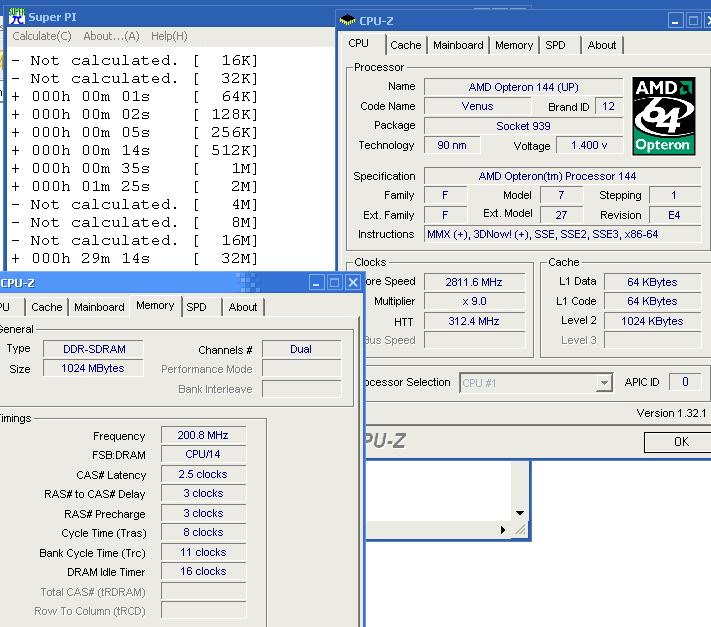Image resolution: width=711 pixels, height=627 pixels.
Task: Click the Revision value E4
Action: pos(674,215)
